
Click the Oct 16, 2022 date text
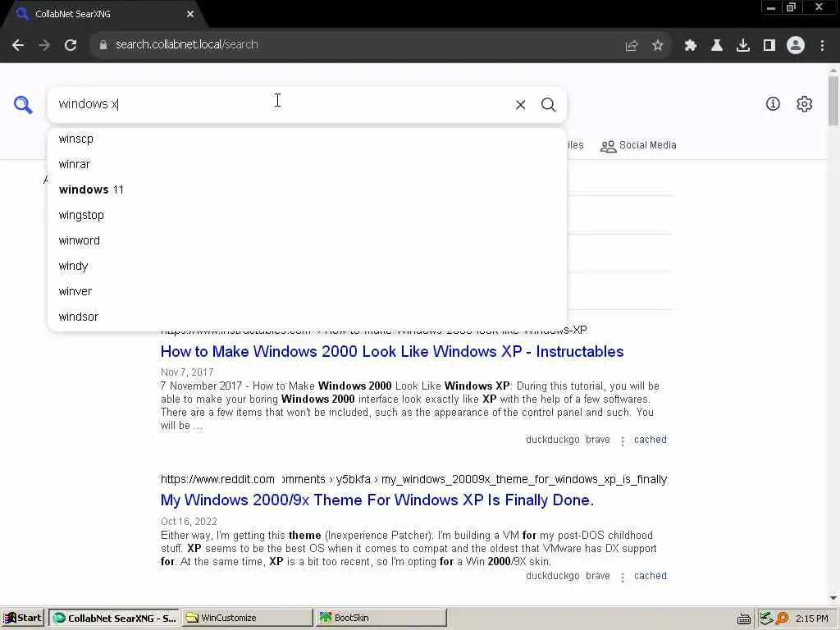189,522
